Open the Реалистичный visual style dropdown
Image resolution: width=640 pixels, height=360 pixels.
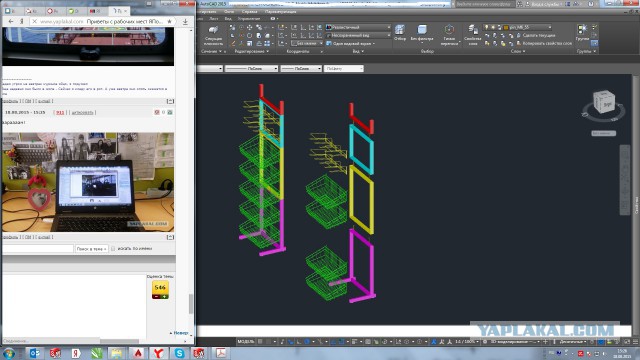358,27
